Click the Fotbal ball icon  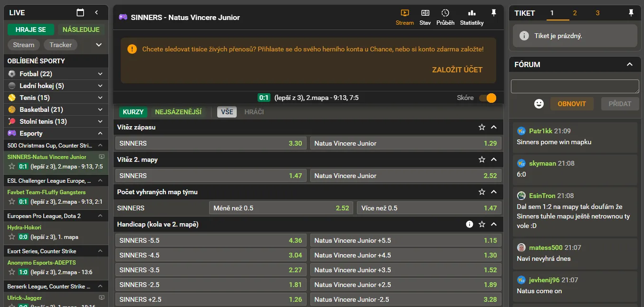(x=12, y=74)
